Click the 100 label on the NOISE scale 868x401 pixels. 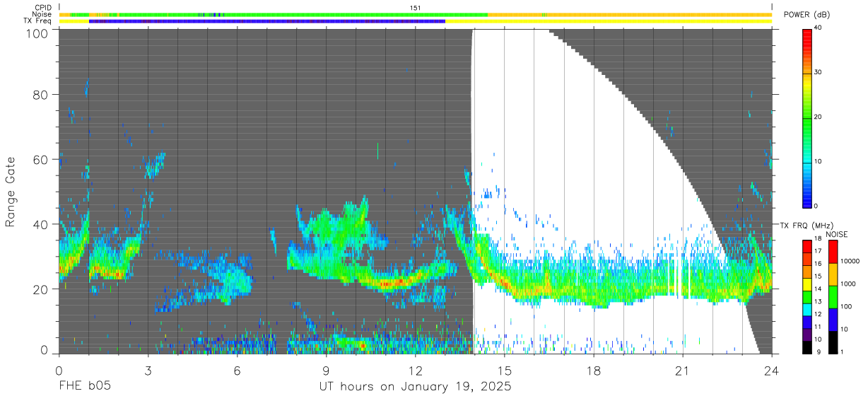tap(846, 307)
